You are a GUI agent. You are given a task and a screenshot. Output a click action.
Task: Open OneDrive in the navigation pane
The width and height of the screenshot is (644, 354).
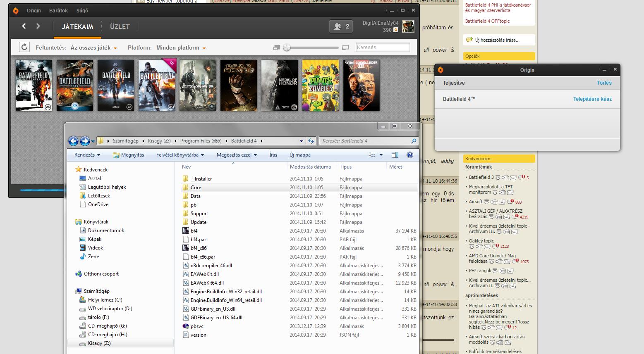(98, 204)
